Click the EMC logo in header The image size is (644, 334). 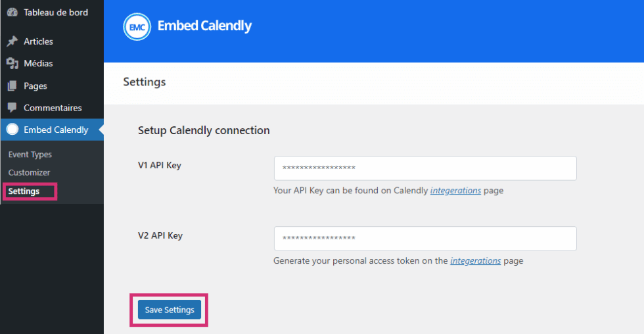tap(137, 26)
